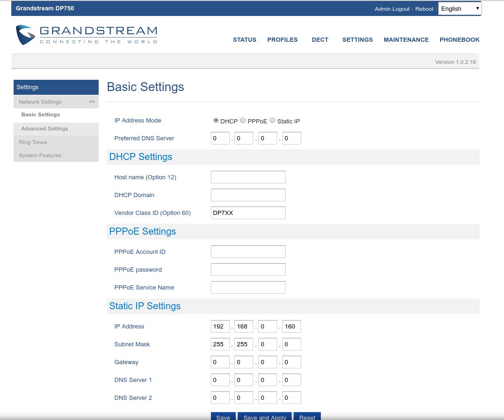The image size is (504, 420).
Task: Focus the Host name (Option 12) field
Action: [x=248, y=177]
